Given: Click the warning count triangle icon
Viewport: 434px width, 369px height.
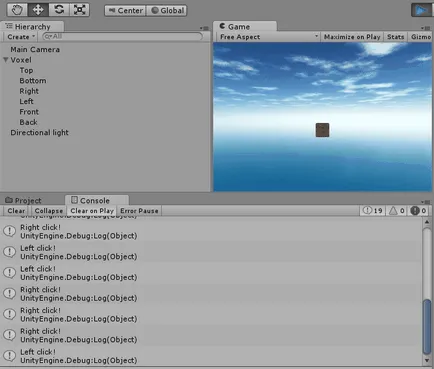Looking at the screenshot, I should tap(393, 211).
